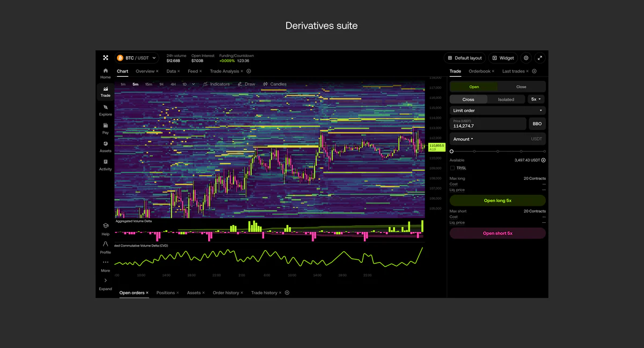Click the fullscreen expand arrows icon
Screen dimensions: 644x348
tap(540, 58)
